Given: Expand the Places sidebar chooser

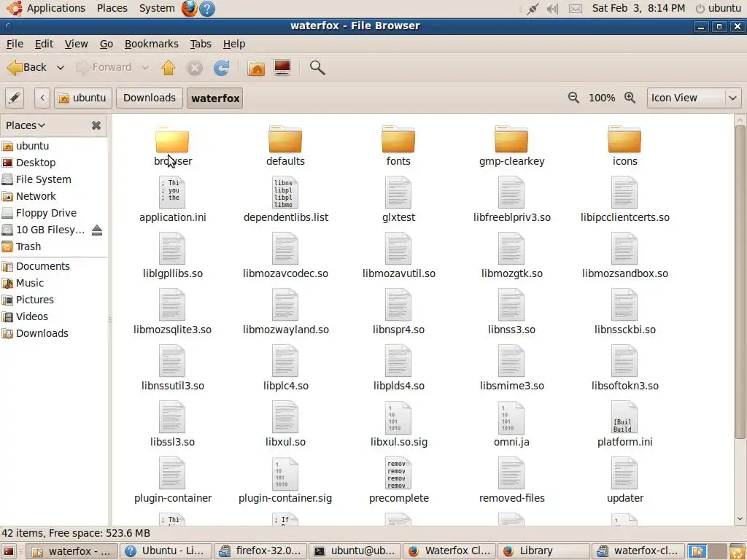Looking at the screenshot, I should point(26,125).
